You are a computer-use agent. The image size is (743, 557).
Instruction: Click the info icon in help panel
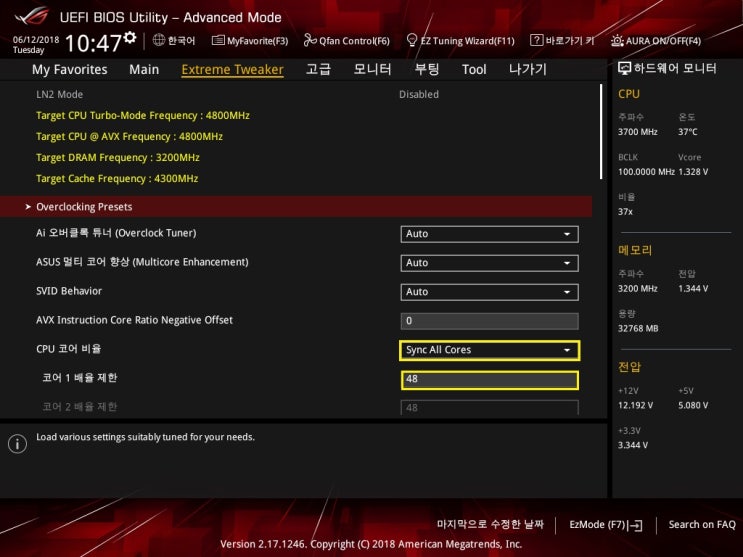(x=18, y=444)
